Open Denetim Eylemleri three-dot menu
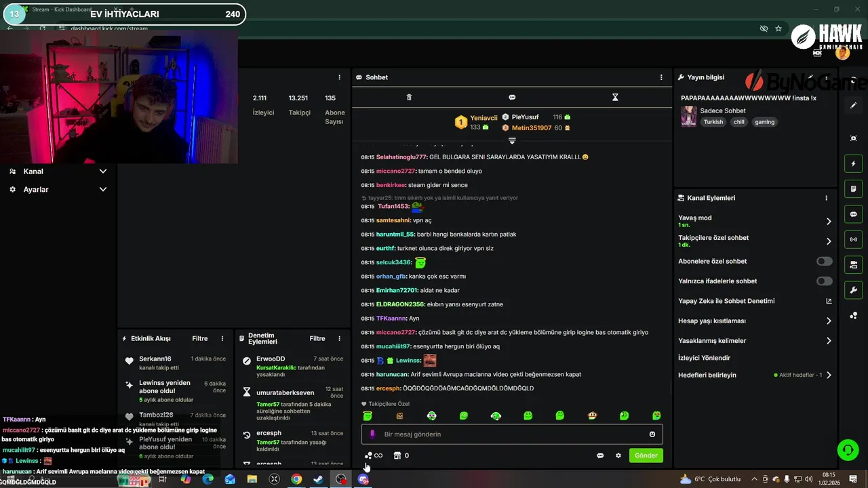868x488 pixels. point(339,338)
